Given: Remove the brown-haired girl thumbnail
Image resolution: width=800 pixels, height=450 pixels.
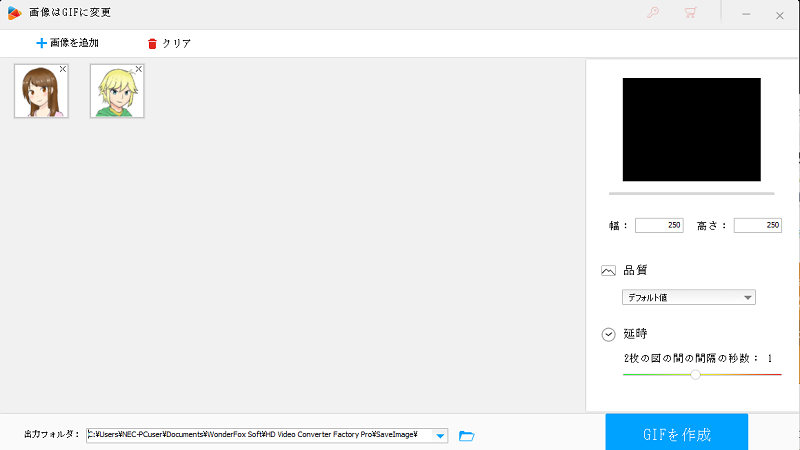Looking at the screenshot, I should (x=63, y=69).
